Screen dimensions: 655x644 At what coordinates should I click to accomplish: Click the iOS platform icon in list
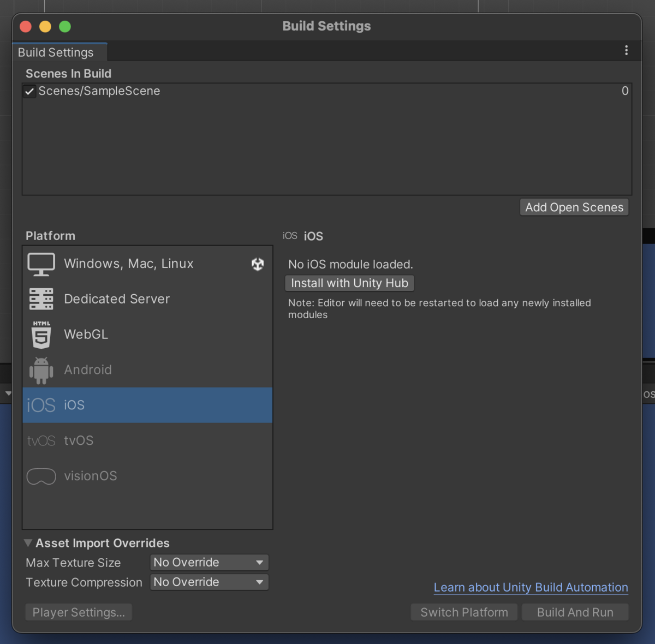(x=41, y=405)
